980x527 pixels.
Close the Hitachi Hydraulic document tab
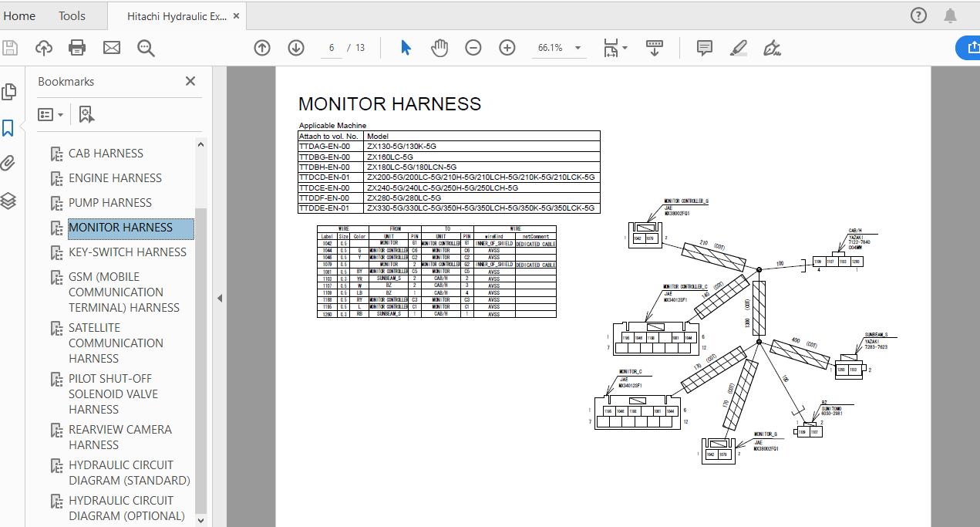[235, 16]
